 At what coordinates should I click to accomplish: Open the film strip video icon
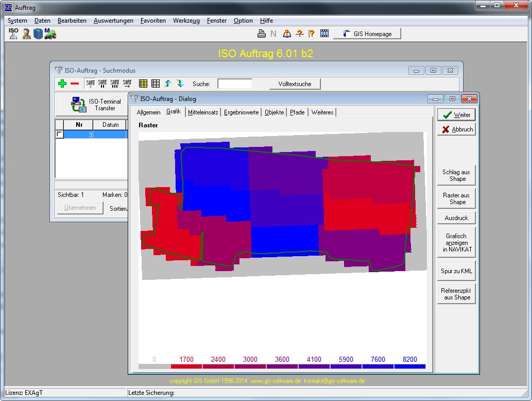[324, 34]
